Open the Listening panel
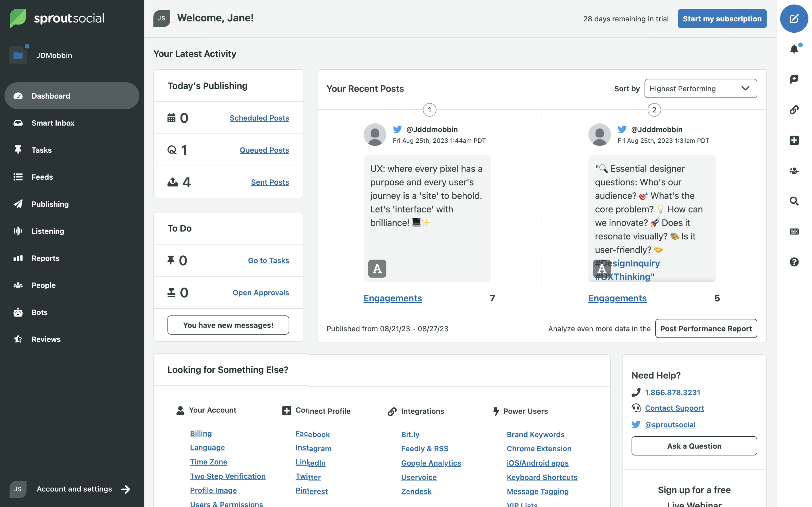This screenshot has width=812, height=507. click(x=47, y=231)
